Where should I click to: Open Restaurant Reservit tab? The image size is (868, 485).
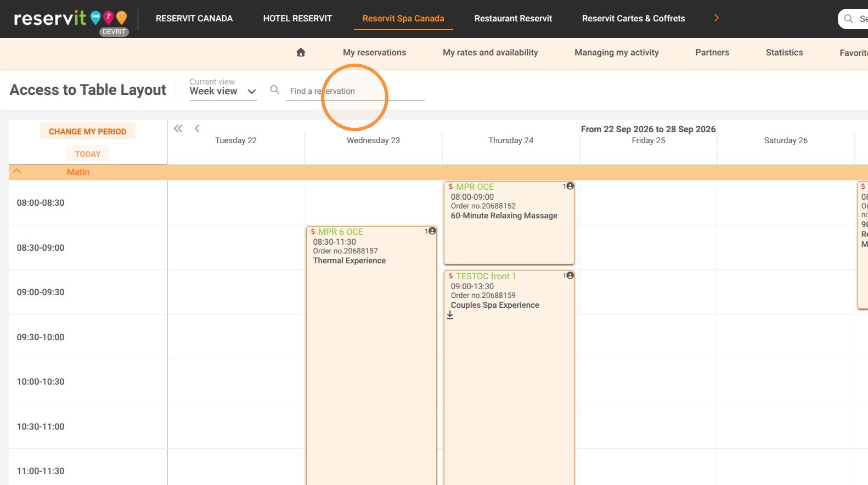(x=513, y=19)
